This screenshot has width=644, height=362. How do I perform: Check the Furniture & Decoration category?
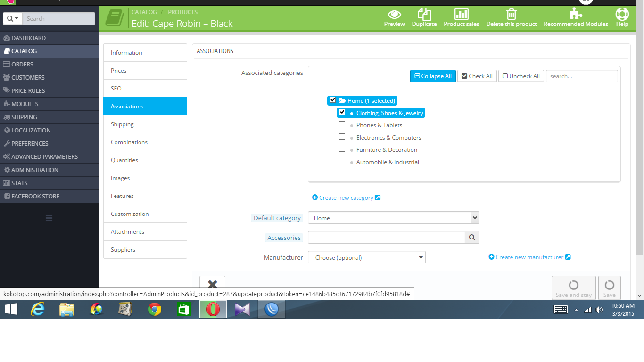342,149
